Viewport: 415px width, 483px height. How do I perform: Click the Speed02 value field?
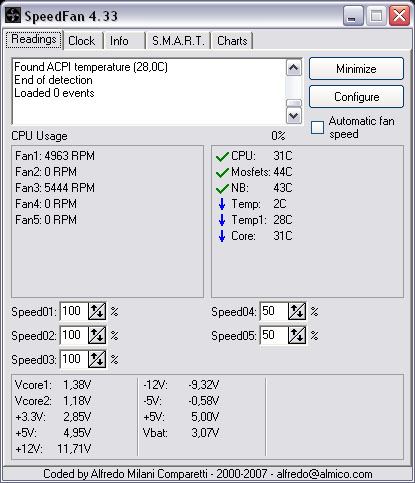click(x=74, y=335)
